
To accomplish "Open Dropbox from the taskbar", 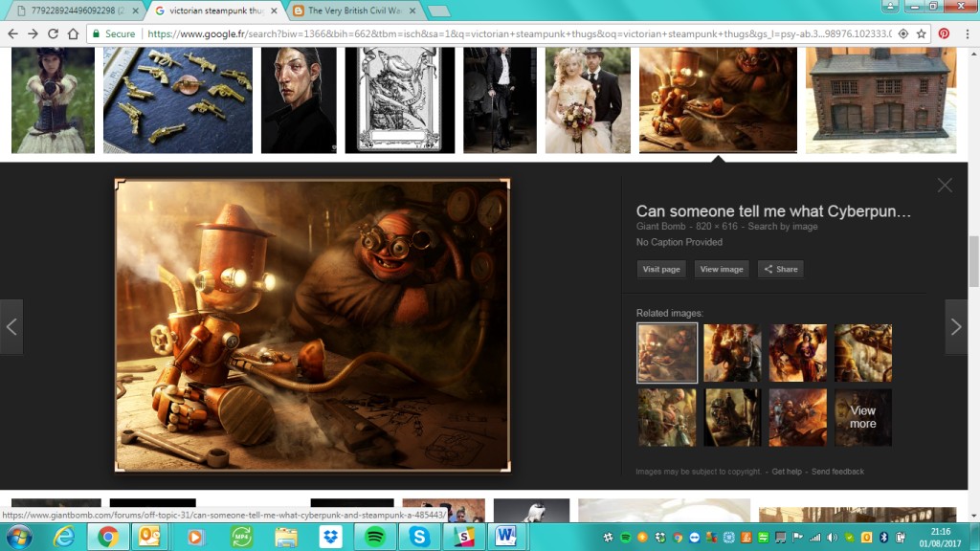I will (330, 537).
